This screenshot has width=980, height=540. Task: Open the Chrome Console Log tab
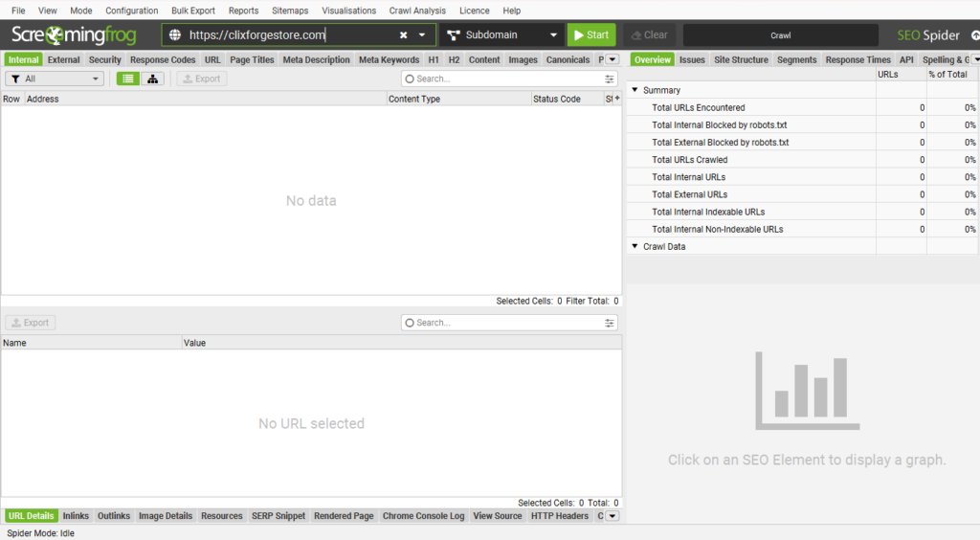pyautogui.click(x=423, y=516)
